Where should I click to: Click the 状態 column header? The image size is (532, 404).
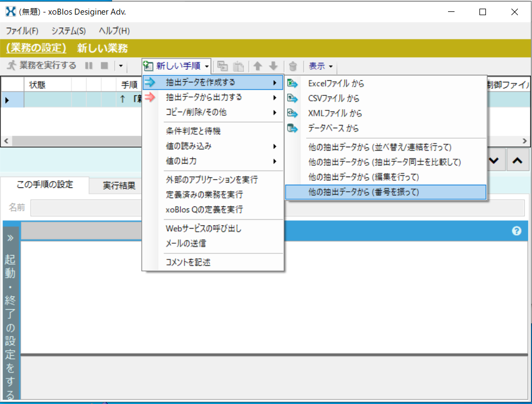click(x=48, y=84)
